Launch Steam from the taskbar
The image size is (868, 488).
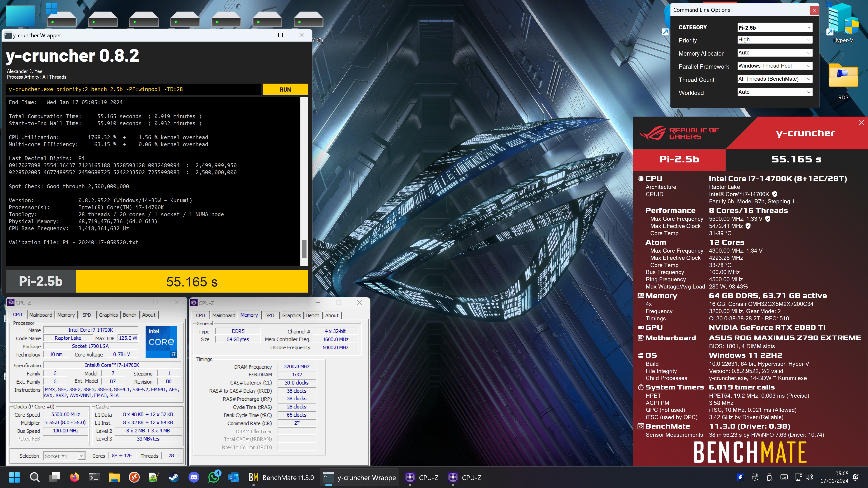click(x=174, y=477)
